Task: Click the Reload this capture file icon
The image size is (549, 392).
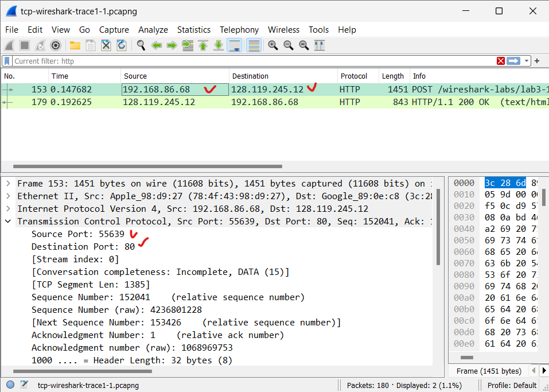Action: point(121,45)
